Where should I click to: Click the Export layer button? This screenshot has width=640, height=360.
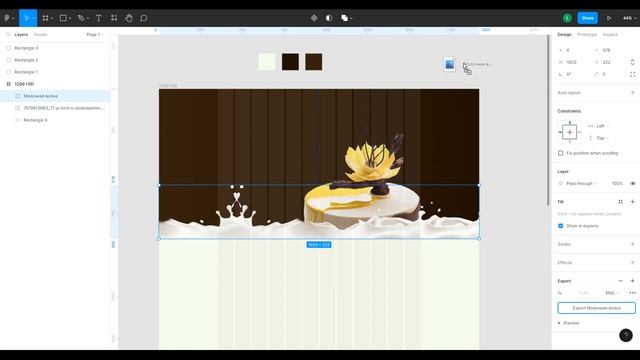point(596,308)
